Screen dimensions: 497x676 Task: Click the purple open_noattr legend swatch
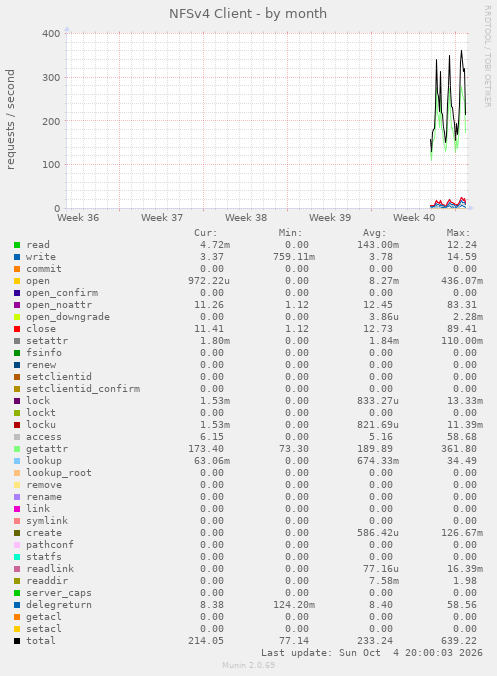click(17, 305)
